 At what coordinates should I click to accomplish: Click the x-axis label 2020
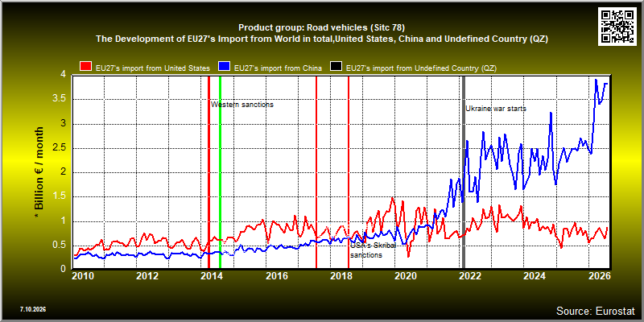[x=405, y=275]
